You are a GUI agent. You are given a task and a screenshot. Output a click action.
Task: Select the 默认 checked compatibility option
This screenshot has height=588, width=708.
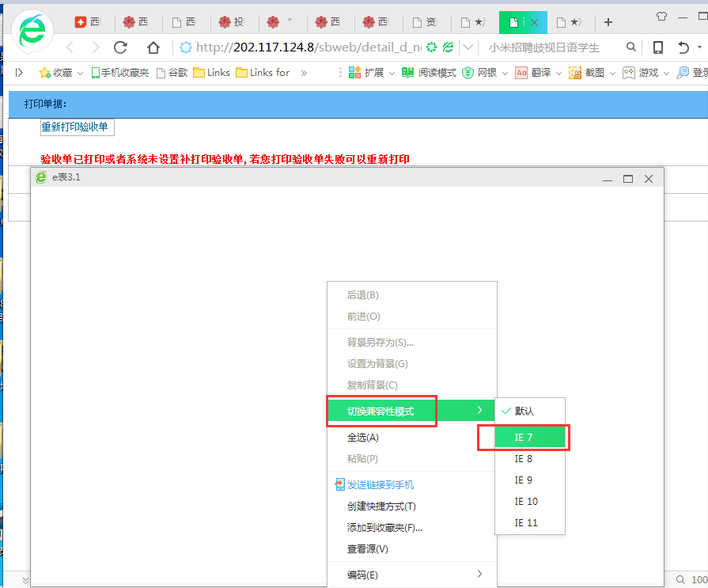(x=524, y=411)
